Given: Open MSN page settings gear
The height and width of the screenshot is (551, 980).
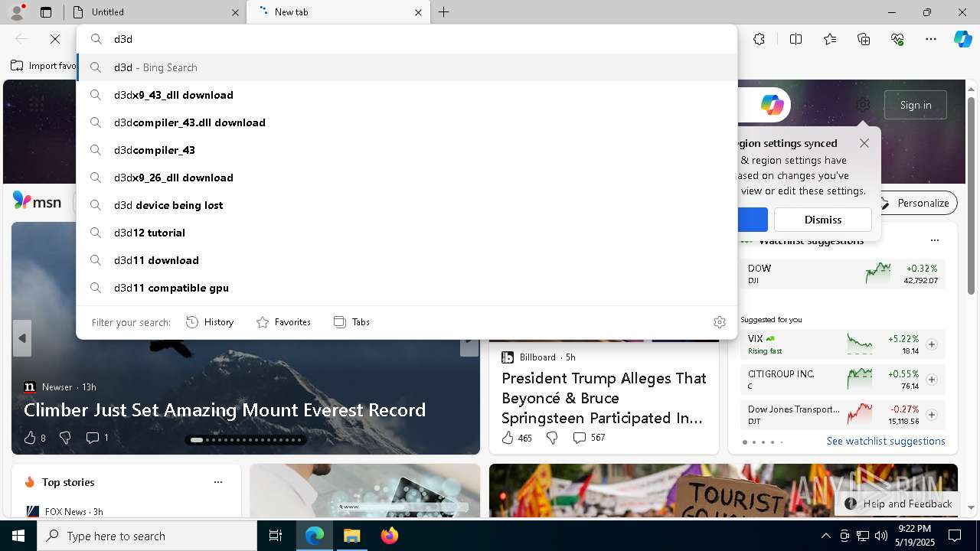Looking at the screenshot, I should (863, 105).
